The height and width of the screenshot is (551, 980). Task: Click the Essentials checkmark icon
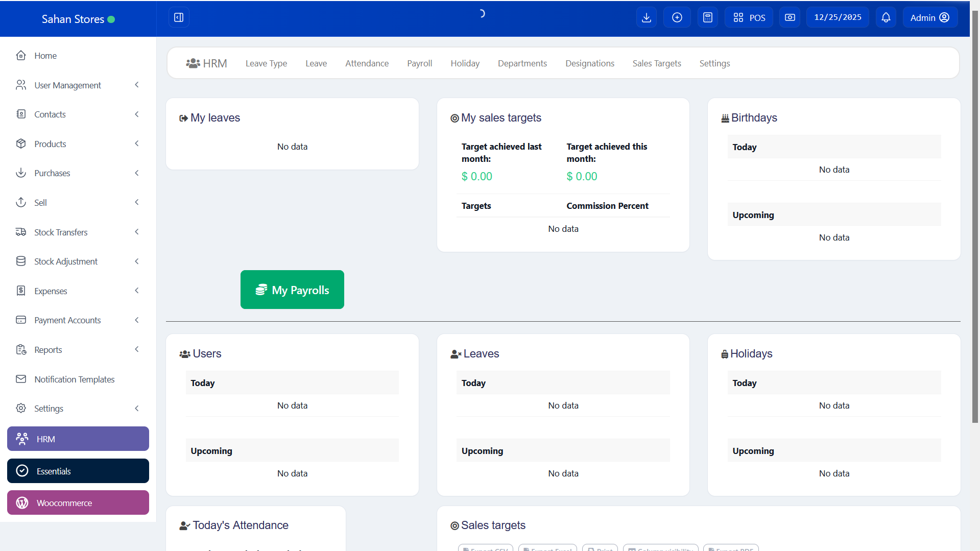click(x=22, y=470)
